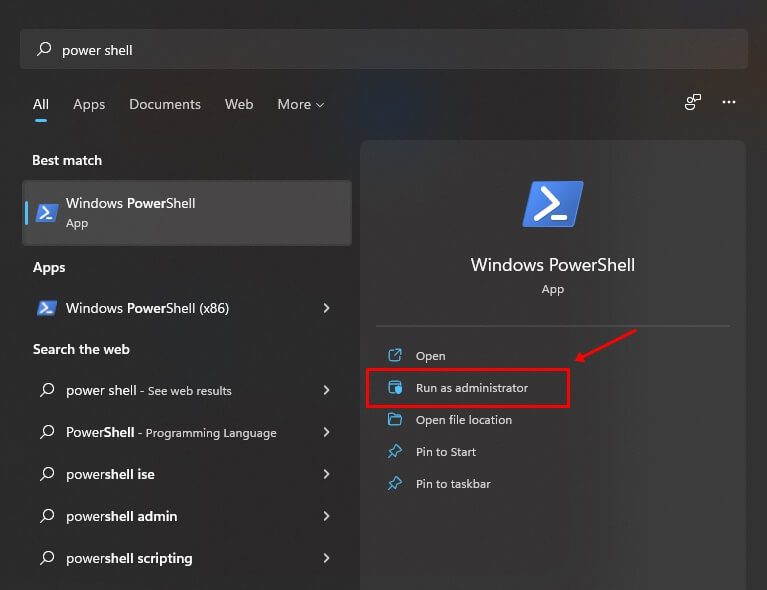Click the large PowerShell icon in details pane
This screenshot has height=590, width=767.
pyautogui.click(x=553, y=204)
